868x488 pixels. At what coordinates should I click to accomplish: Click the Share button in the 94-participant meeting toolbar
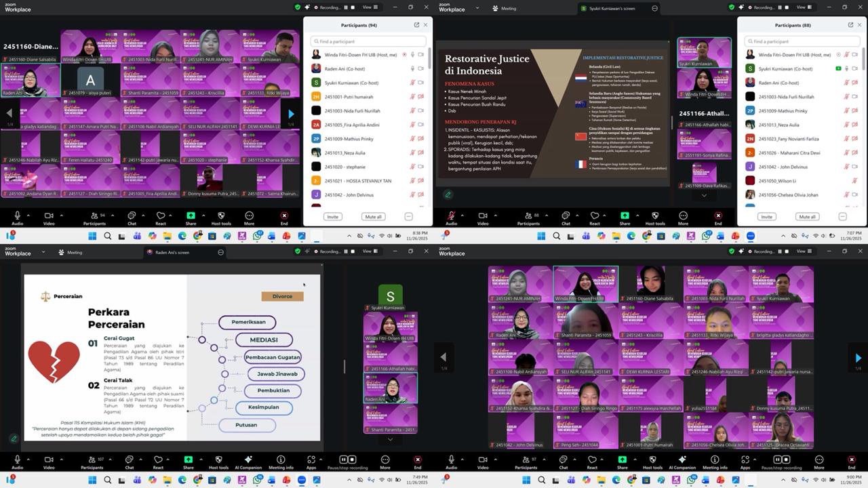[x=191, y=216]
